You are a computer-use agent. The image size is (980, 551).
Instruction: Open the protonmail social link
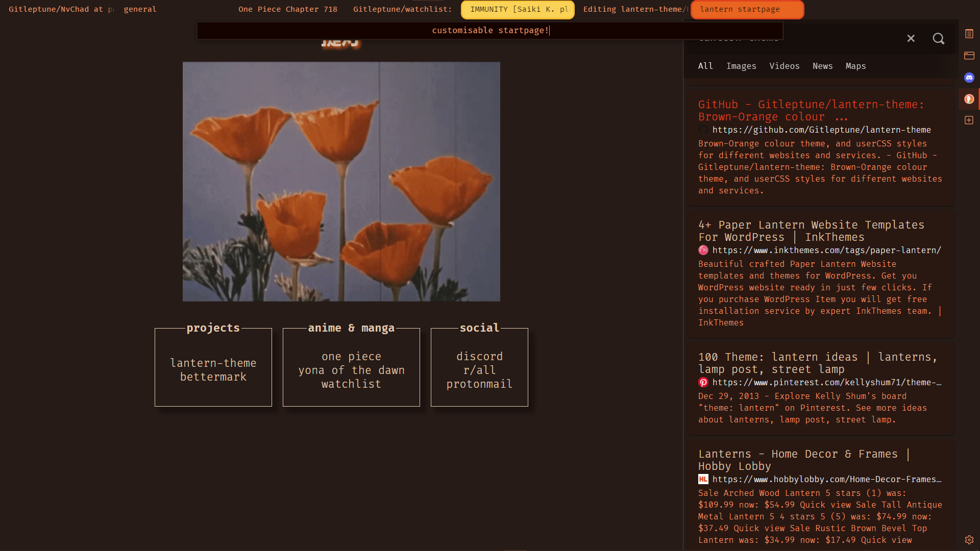coord(479,384)
